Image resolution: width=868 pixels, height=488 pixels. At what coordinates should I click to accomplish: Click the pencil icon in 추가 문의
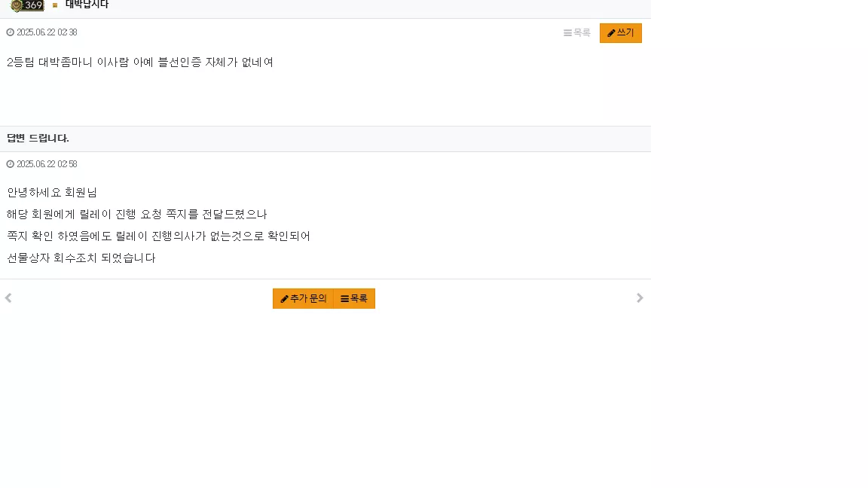click(x=285, y=299)
